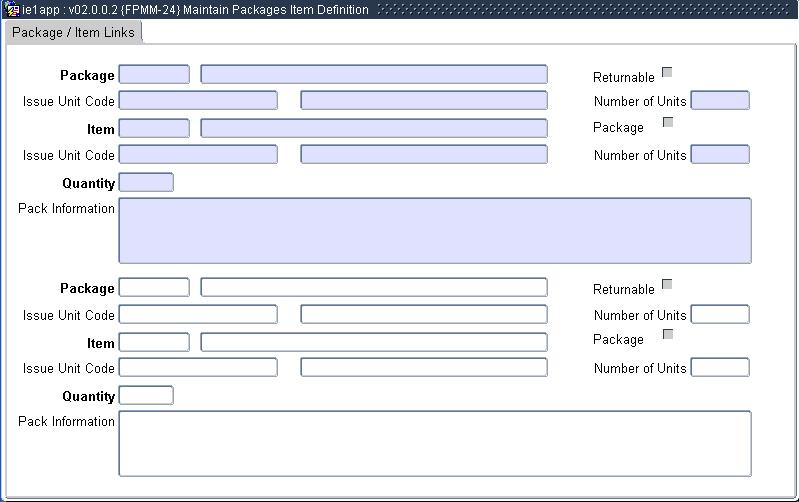Select the first record's Item description field
Screen dimensions: 799x502
click(373, 128)
